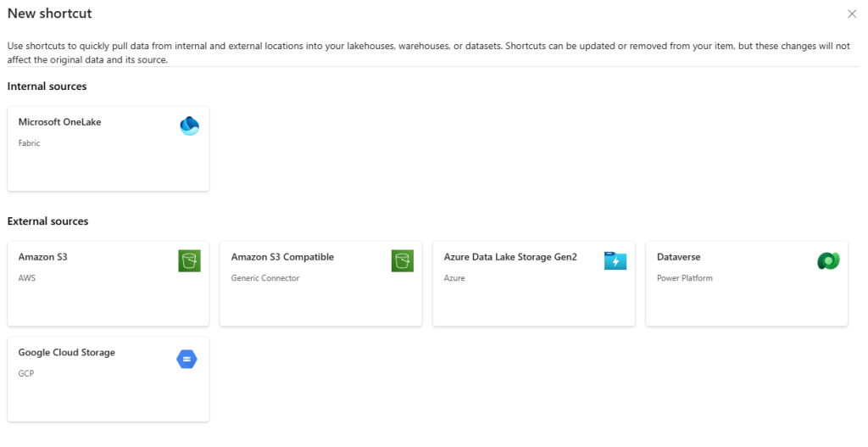Click the Generic Connector subtitle
The image size is (868, 447).
click(264, 278)
